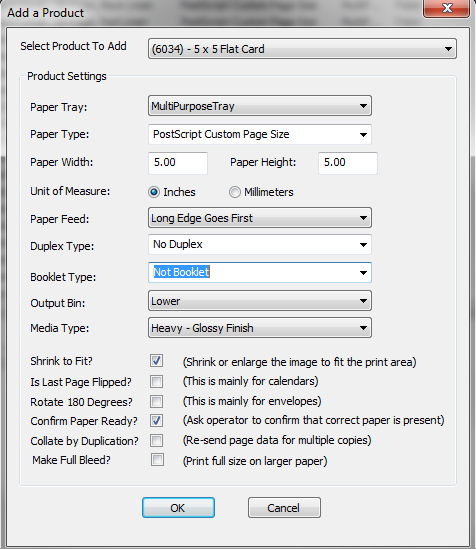The width and height of the screenshot is (476, 549).
Task: Click the Rotate 180 Degrees? label
Action: [x=82, y=402]
